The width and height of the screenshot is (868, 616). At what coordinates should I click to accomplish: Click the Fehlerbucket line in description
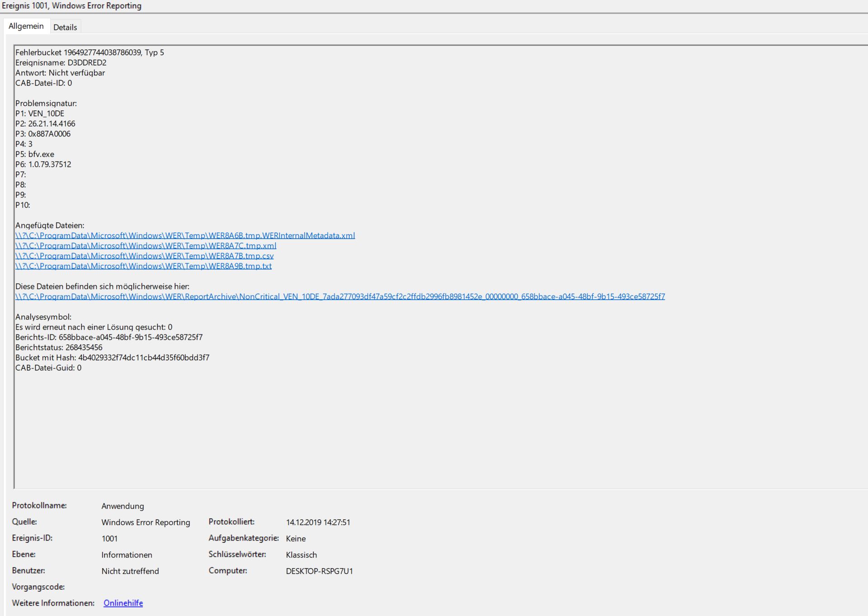click(90, 52)
